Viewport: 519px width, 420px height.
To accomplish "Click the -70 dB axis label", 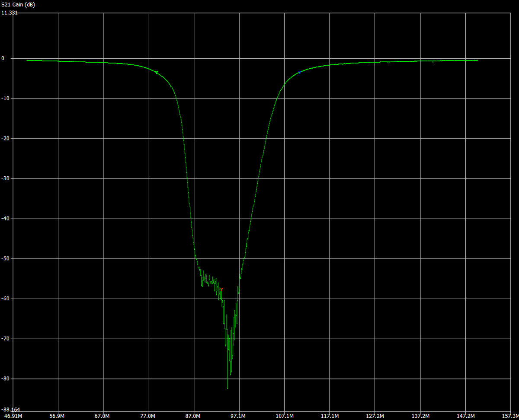I will pyautogui.click(x=5, y=339).
